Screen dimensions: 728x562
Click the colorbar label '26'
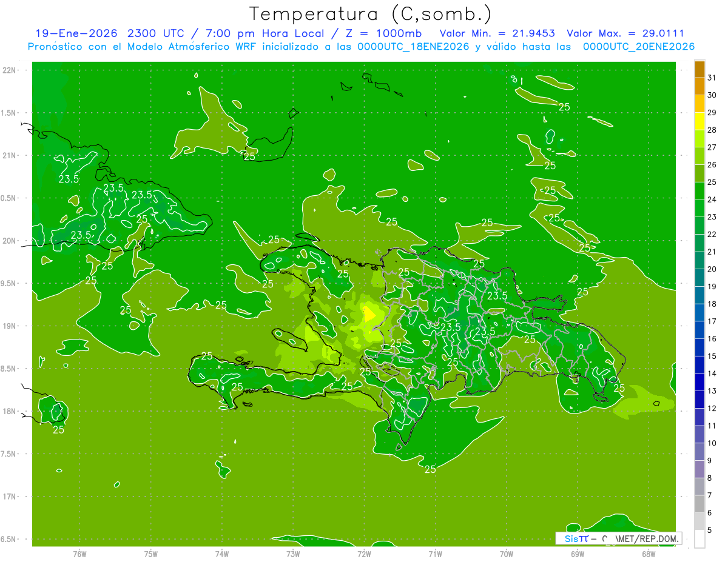coord(712,165)
